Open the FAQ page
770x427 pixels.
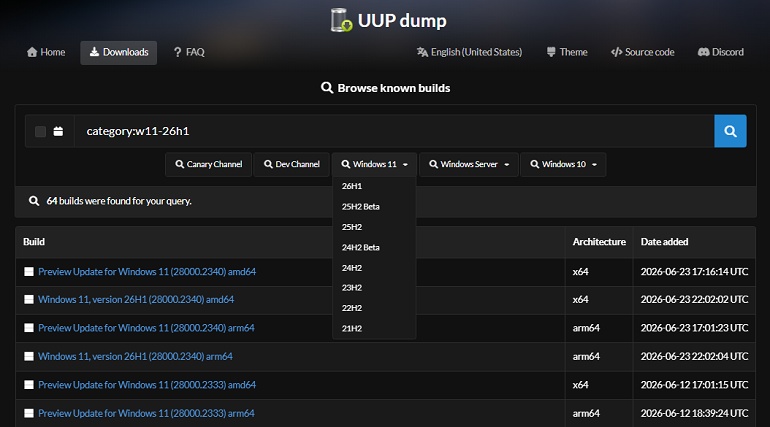tap(189, 52)
